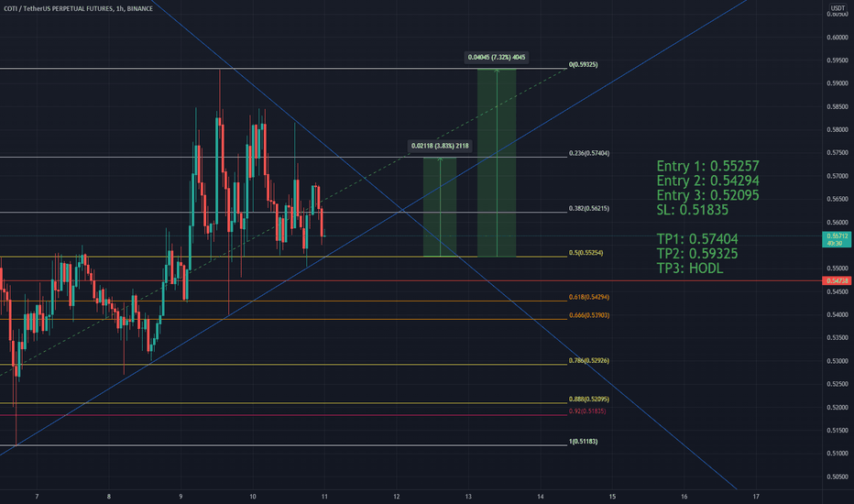Image resolution: width=854 pixels, height=504 pixels.
Task: Select the taller green price range box
Action: [x=497, y=163]
